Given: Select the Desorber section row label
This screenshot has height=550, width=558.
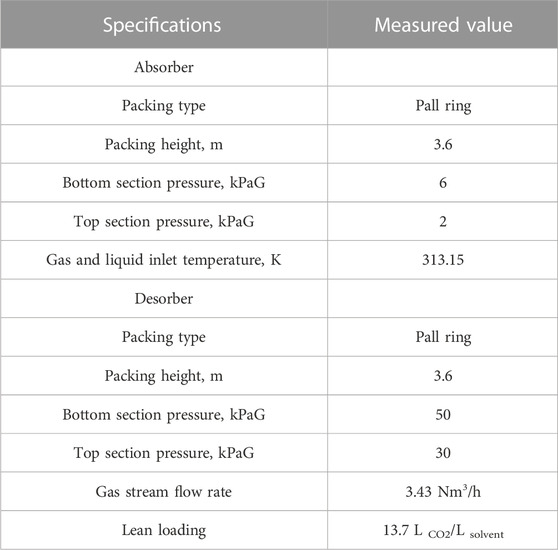Looking at the screenshot, I should click(x=164, y=298).
